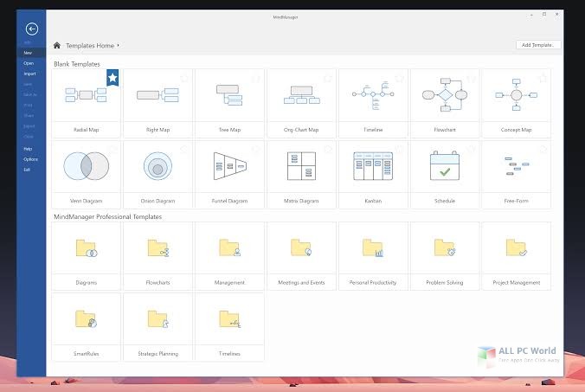The height and width of the screenshot is (392, 585).
Task: Select the Funnel Diagram template
Action: coord(229,174)
